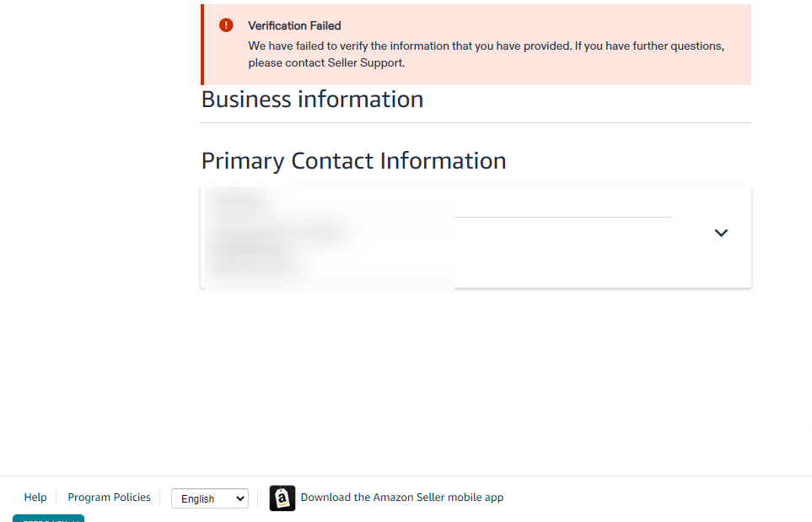This screenshot has width=812, height=522.
Task: Click the Business information heading
Action: click(x=312, y=100)
